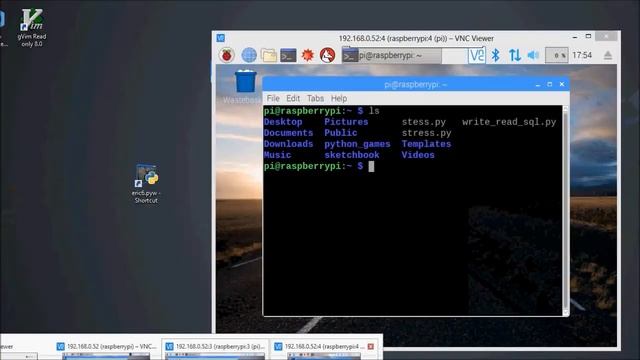Click Music in the ls output
The width and height of the screenshot is (640, 360).
point(277,155)
